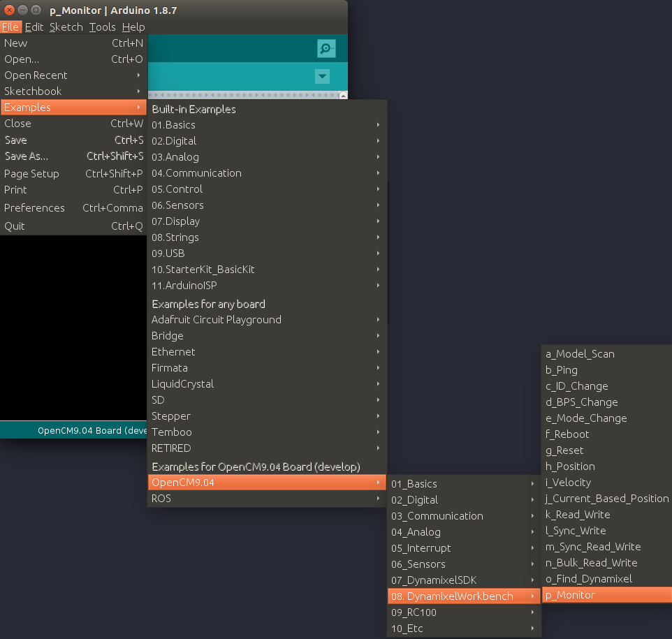Screen dimensions: 672x639
Task: Open the ROS examples submenu
Action: pos(267,499)
